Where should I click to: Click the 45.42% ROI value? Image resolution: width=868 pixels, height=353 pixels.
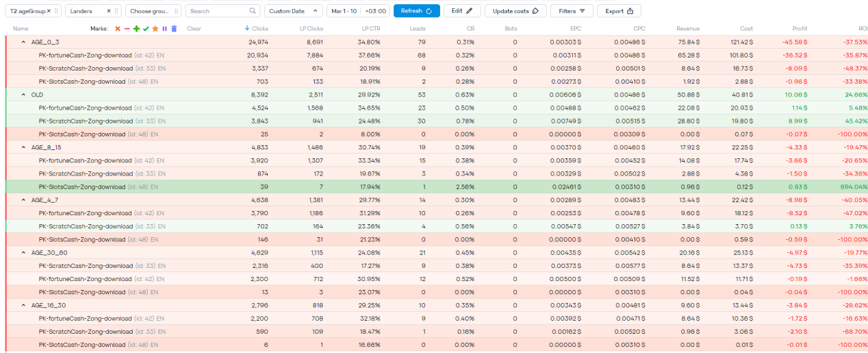click(856, 121)
